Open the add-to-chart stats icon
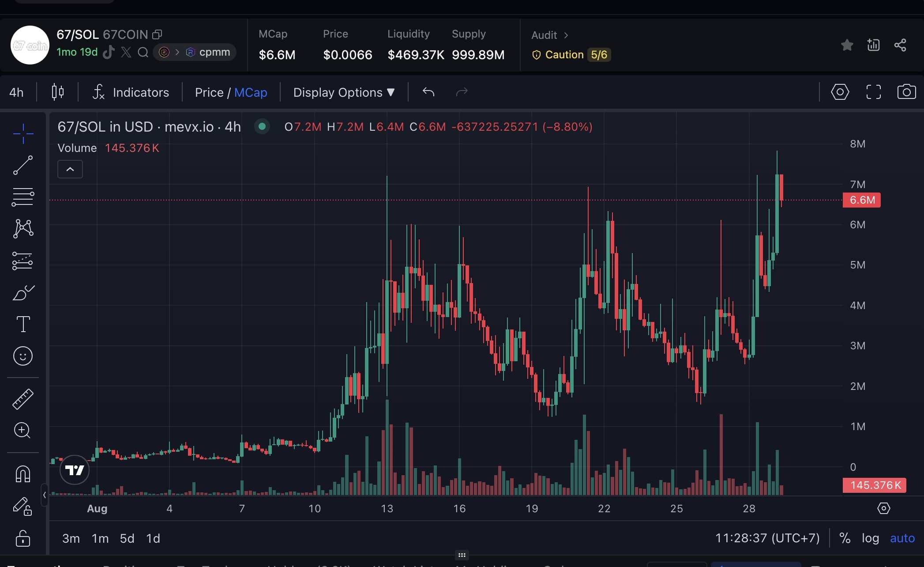924x567 pixels. [873, 45]
